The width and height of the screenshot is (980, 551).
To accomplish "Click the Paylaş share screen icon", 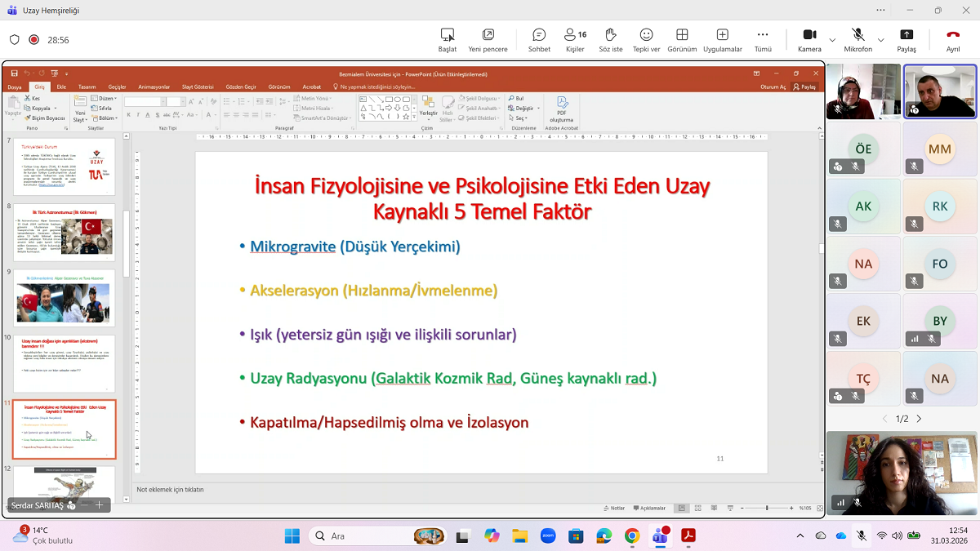I will coord(906,39).
